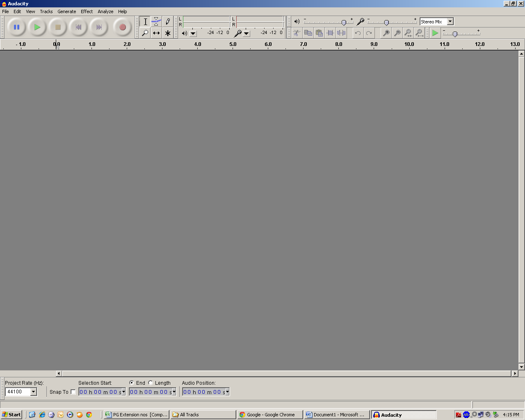Screen dimensions: 525x420
Task: Click the Trim audio icon
Action: [330, 33]
